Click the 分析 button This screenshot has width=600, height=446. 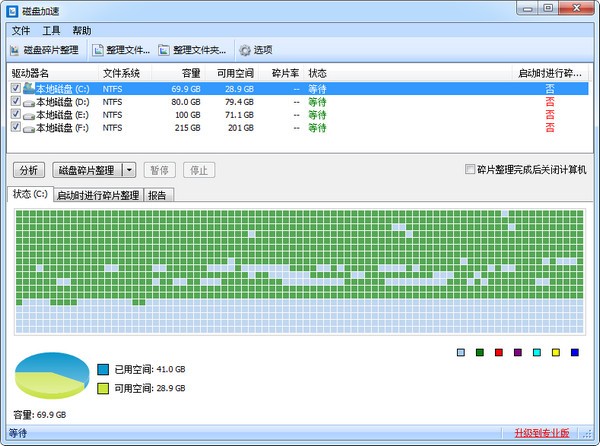coord(29,170)
